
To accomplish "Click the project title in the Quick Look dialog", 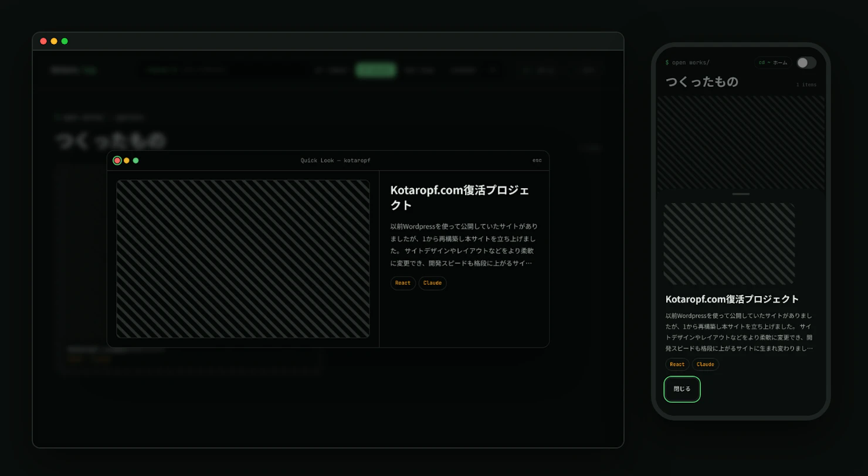I will pos(460,198).
